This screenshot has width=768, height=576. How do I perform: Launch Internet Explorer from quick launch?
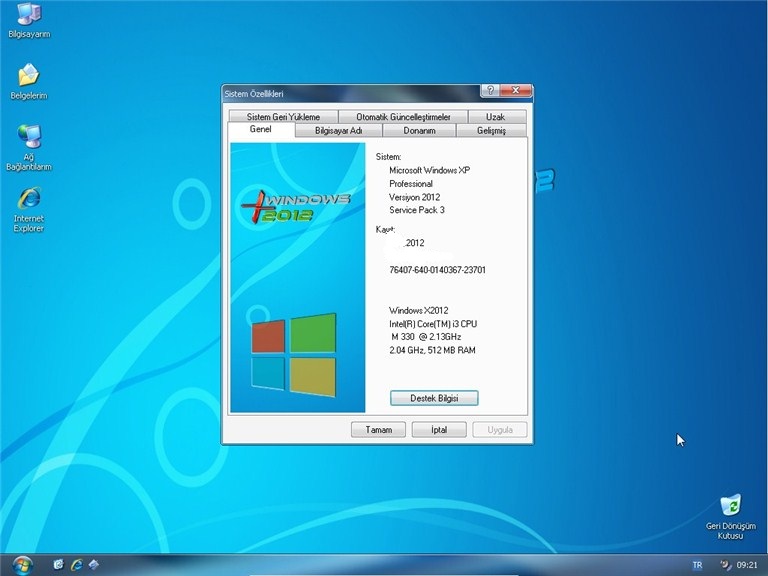(76, 565)
